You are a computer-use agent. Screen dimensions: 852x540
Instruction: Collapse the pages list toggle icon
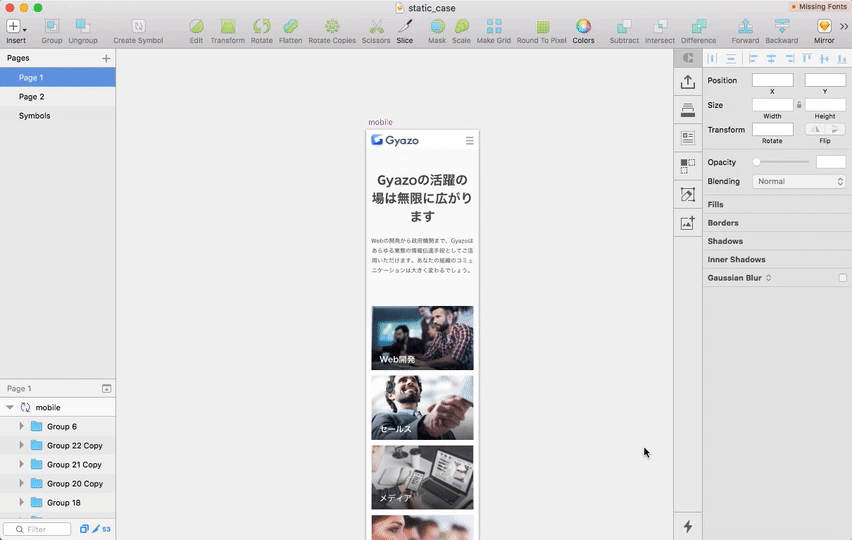pyautogui.click(x=106, y=388)
